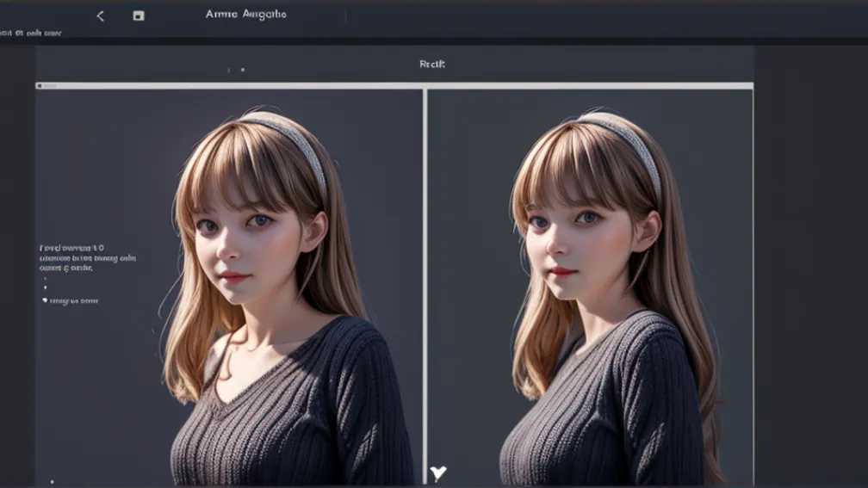Click the description paragraph over the left image

(x=86, y=257)
